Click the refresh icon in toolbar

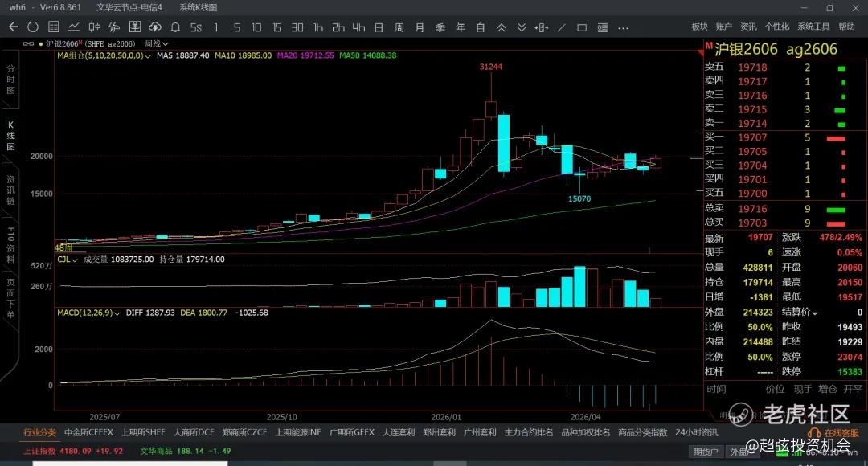[33, 27]
